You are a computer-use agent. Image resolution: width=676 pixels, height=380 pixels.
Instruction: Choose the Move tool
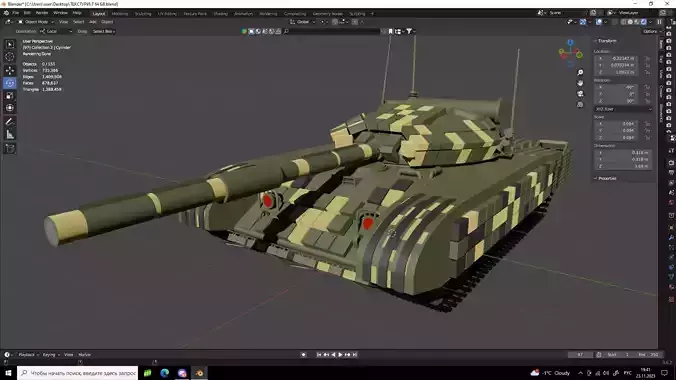click(10, 70)
